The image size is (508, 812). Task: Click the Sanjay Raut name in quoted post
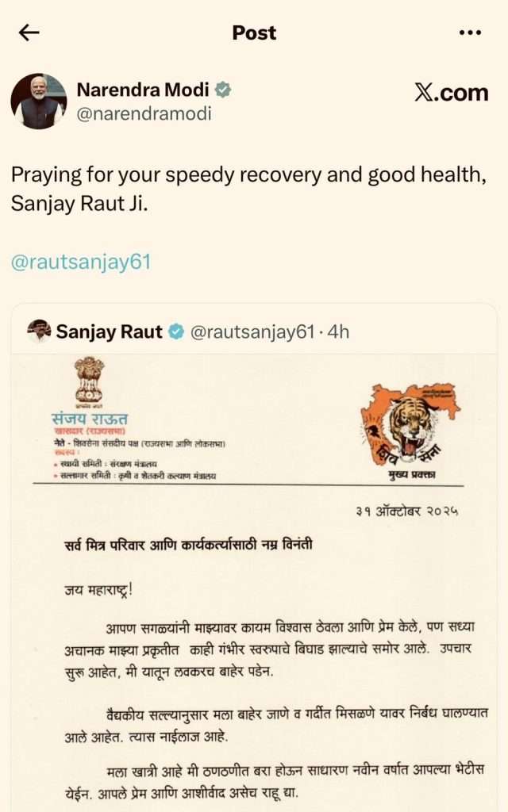(110, 331)
